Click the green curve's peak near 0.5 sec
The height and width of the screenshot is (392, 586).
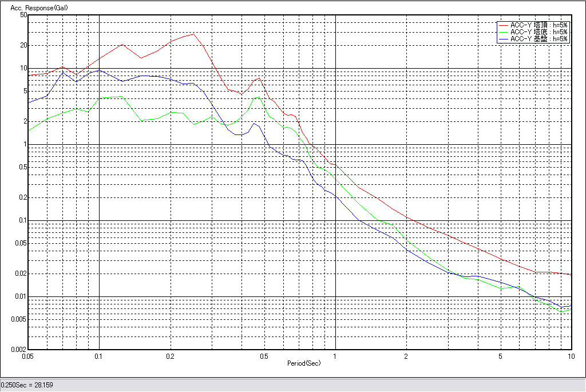point(258,97)
